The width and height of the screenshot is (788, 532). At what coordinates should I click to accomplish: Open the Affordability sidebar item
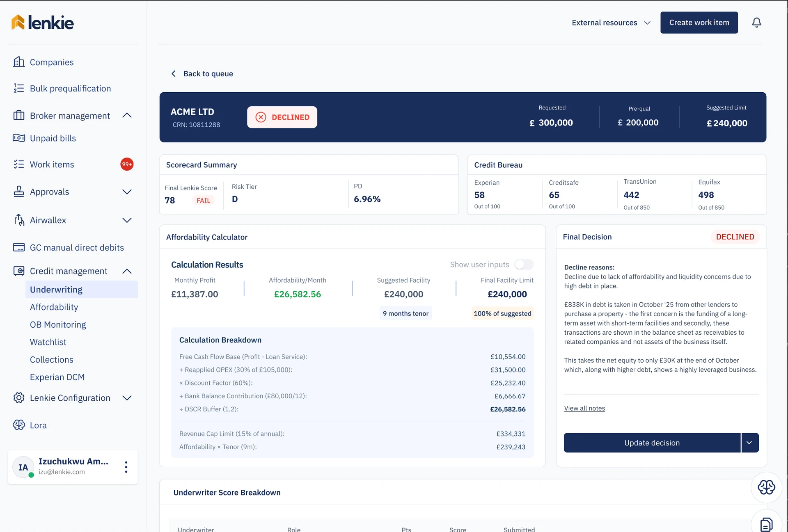[x=54, y=307]
